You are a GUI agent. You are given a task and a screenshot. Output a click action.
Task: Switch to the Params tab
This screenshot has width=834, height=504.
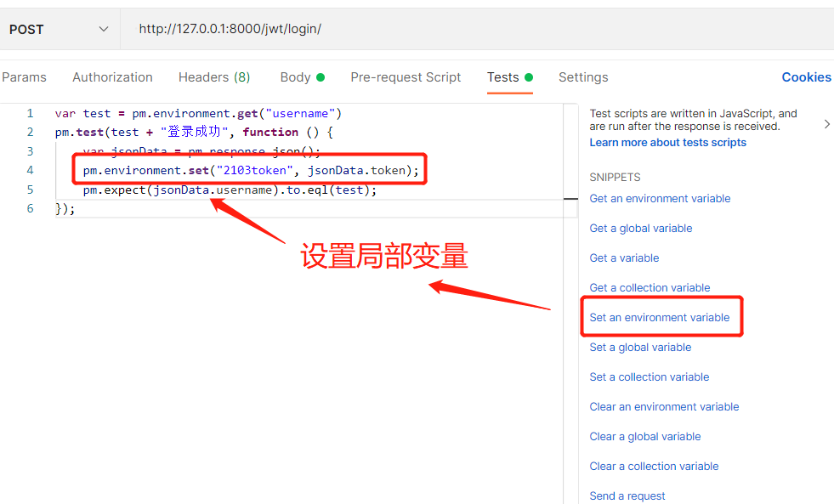point(25,77)
